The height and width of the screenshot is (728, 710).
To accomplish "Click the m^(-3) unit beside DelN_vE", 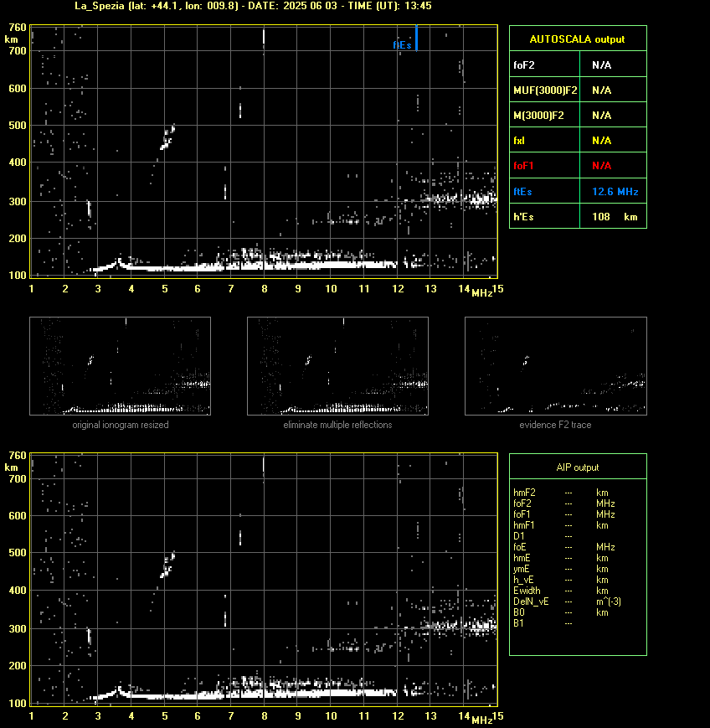I will (x=609, y=602).
